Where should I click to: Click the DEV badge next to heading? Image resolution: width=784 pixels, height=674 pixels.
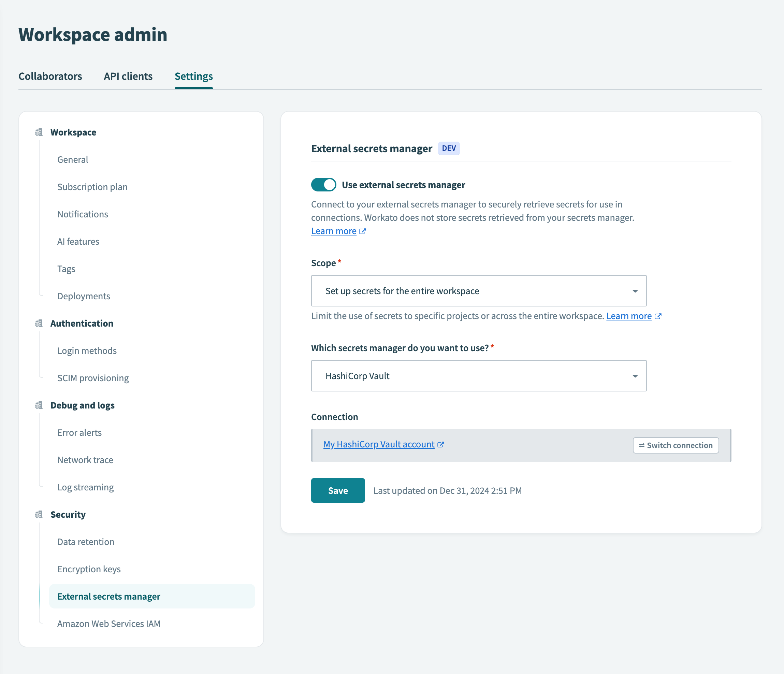tap(449, 148)
